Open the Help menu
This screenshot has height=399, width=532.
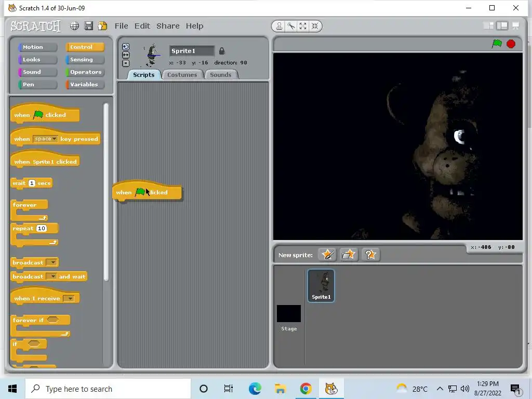pos(194,26)
